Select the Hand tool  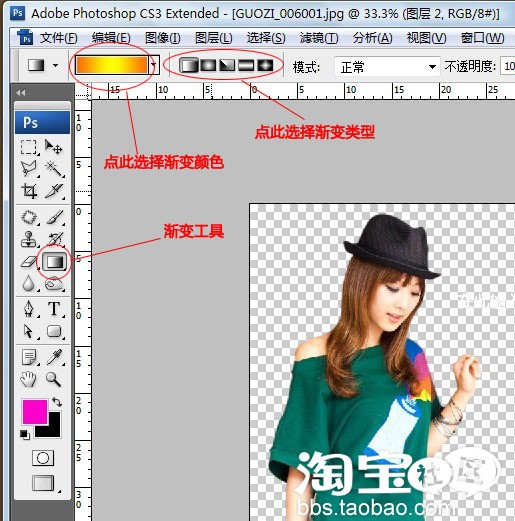point(29,379)
